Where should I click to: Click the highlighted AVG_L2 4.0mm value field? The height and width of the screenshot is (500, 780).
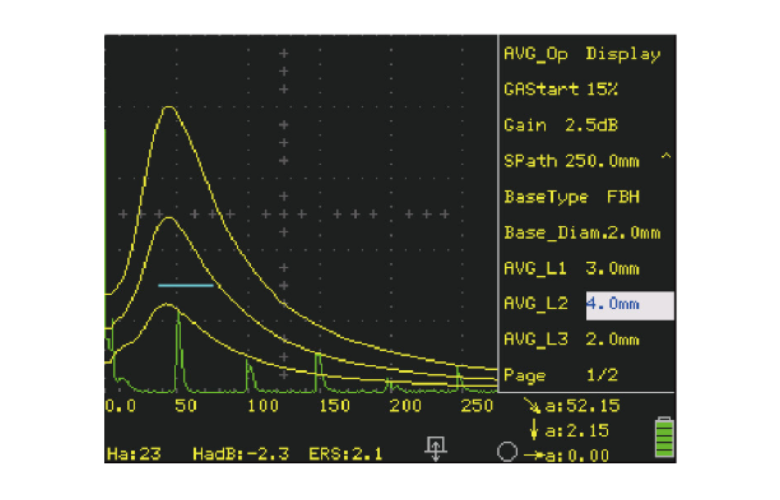(630, 305)
